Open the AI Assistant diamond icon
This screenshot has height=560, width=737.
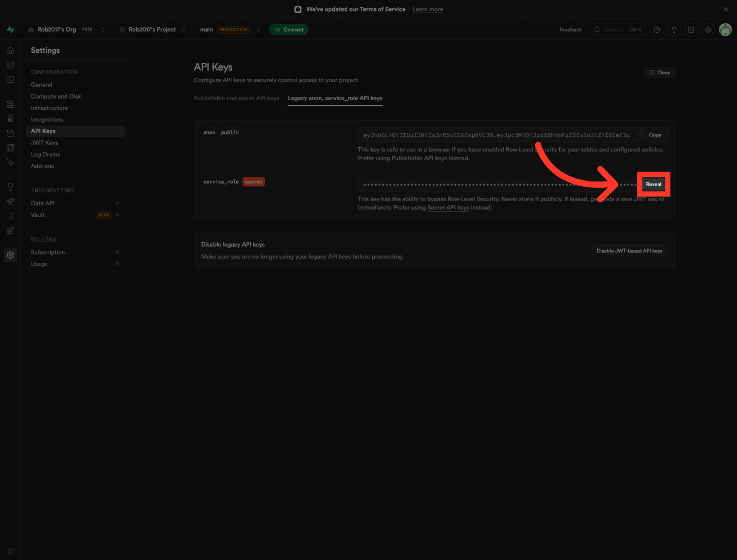708,30
